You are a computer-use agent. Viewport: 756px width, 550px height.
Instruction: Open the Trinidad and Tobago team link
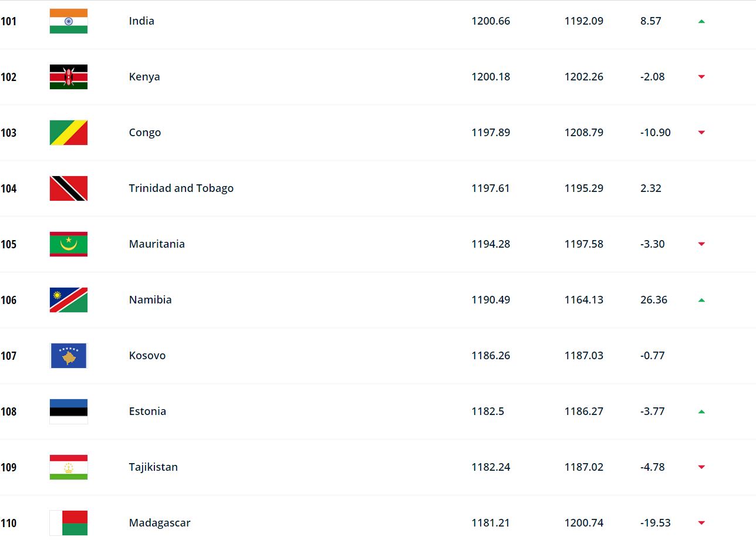[x=181, y=188]
